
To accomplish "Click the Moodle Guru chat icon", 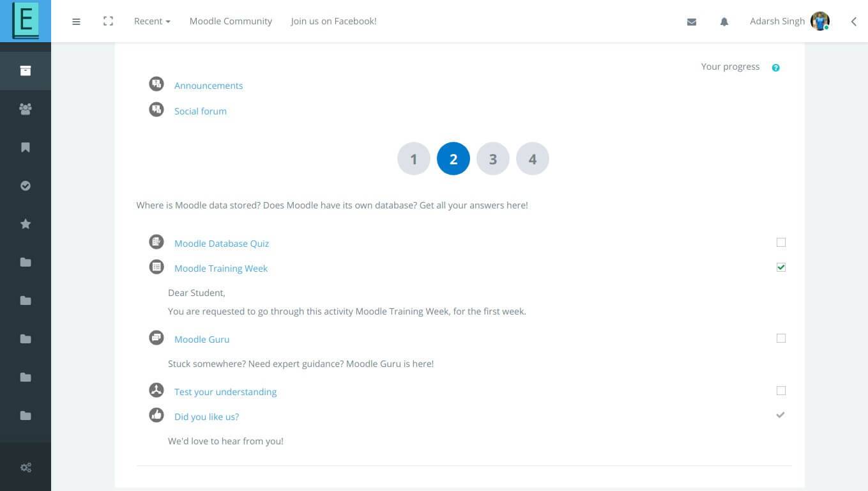I will (156, 338).
